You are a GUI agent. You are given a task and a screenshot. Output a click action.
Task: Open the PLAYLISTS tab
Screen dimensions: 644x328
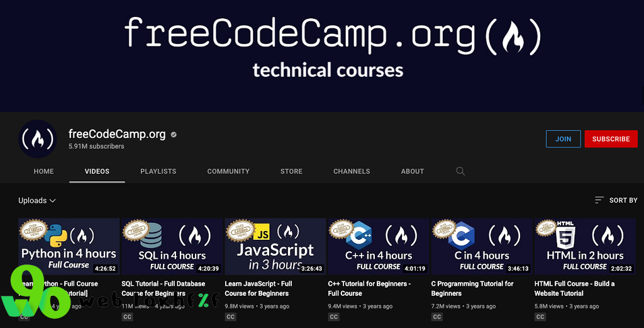158,171
